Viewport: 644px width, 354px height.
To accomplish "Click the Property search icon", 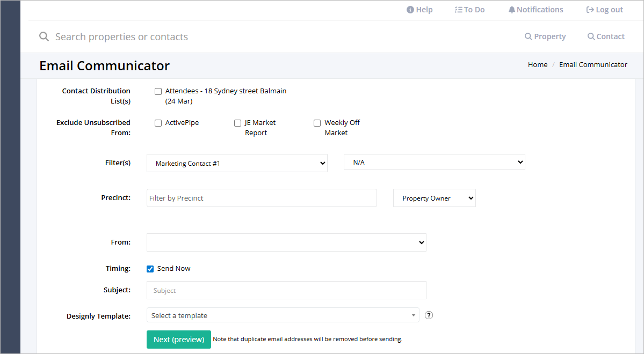I will point(527,36).
